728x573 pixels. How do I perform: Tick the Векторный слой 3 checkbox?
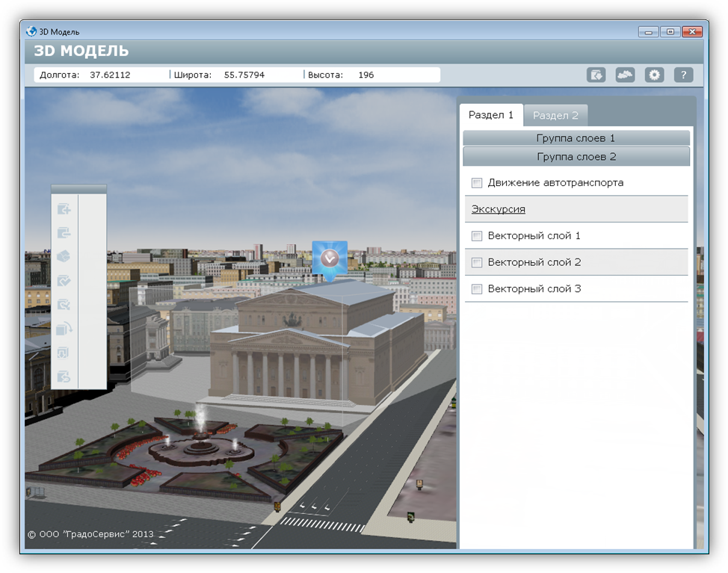click(x=477, y=289)
